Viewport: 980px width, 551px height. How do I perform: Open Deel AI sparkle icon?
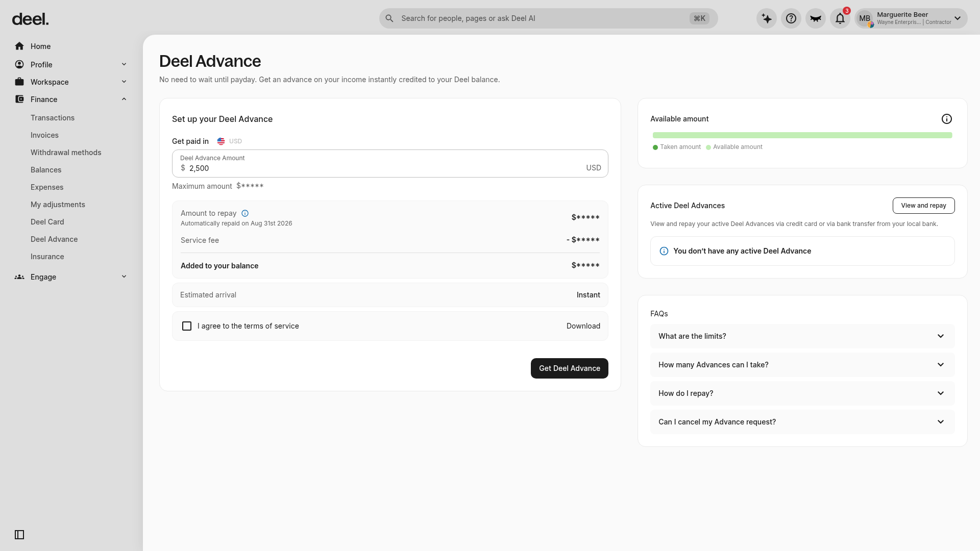pos(767,18)
